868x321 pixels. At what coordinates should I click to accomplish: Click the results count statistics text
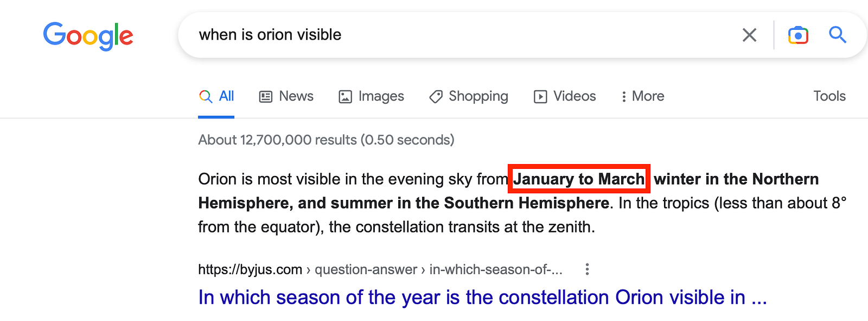(x=326, y=140)
